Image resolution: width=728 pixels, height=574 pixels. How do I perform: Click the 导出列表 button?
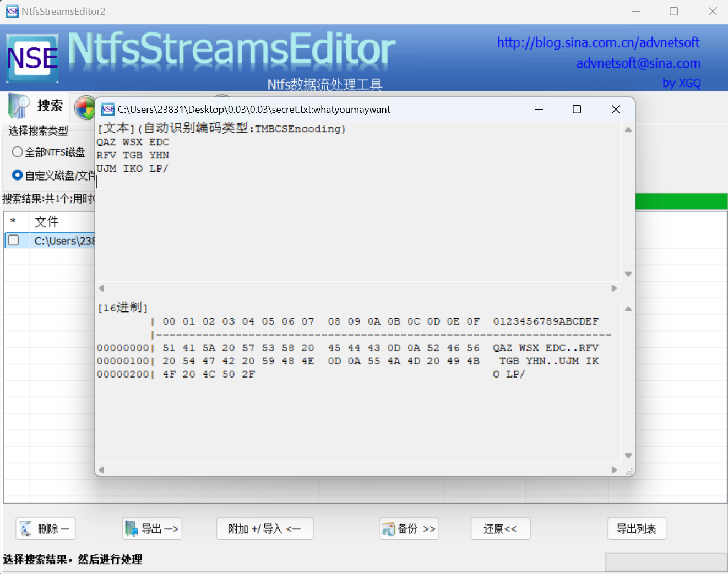click(637, 529)
